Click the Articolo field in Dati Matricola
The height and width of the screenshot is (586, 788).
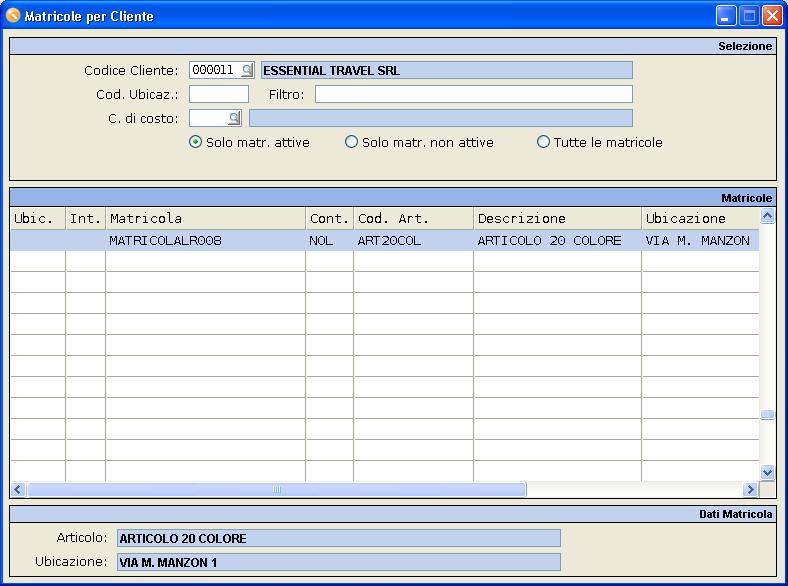[x=339, y=538]
